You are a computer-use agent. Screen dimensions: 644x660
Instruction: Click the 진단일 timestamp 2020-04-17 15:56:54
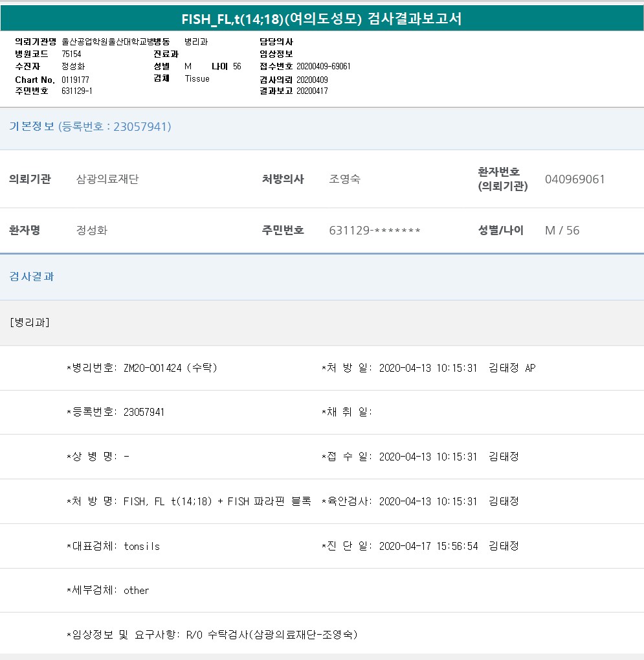tap(428, 546)
